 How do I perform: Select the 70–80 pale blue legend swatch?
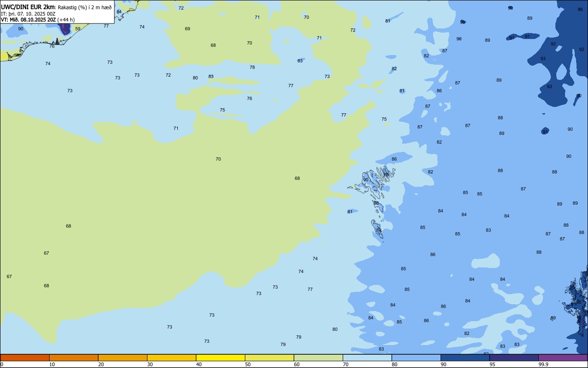click(x=367, y=357)
